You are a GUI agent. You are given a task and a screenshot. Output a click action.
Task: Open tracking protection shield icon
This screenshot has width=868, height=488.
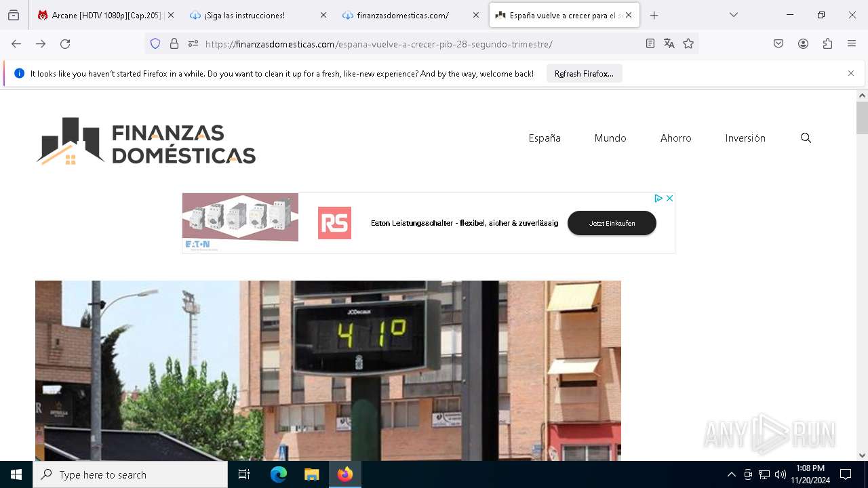pos(155,43)
